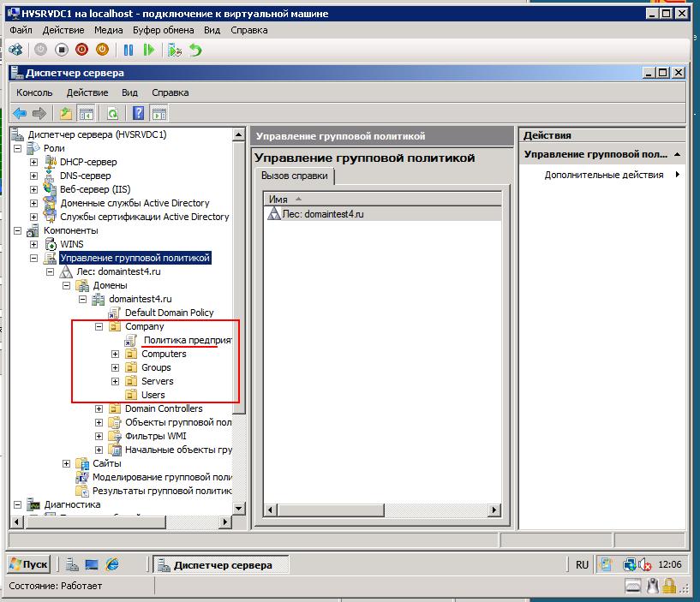Viewport: 700px width, 602px height.
Task: Select the Users OU in tree
Action: [x=153, y=395]
